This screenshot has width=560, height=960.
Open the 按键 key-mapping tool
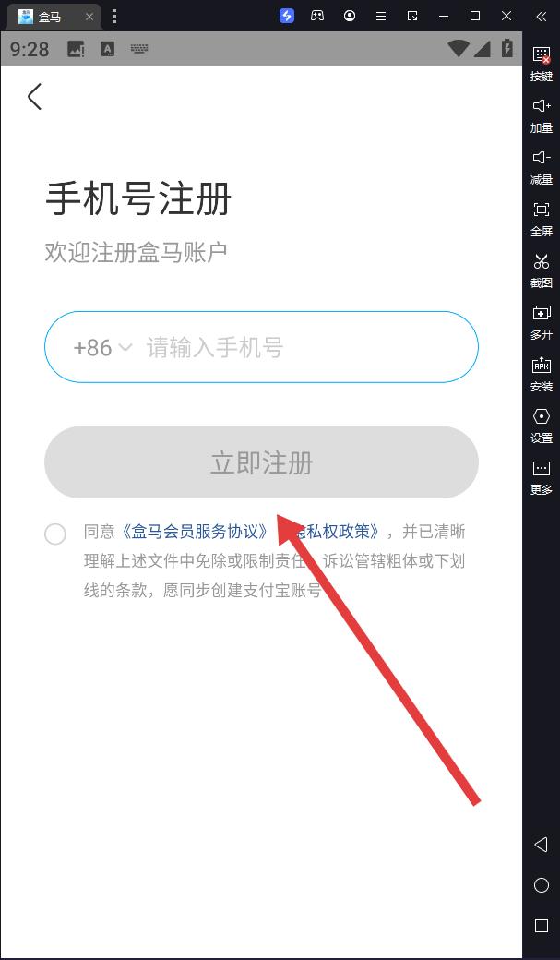click(541, 64)
